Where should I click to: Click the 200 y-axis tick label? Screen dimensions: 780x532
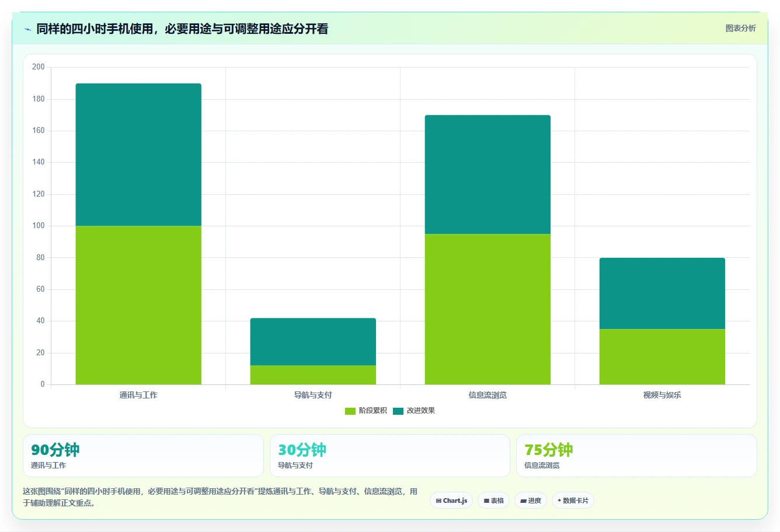click(39, 67)
